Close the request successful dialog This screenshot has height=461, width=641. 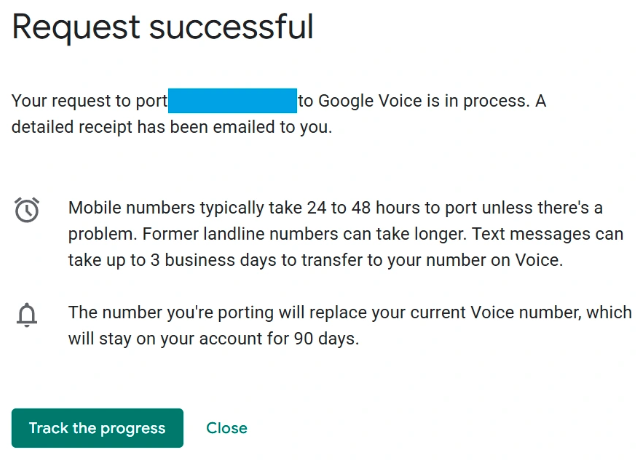(x=226, y=428)
